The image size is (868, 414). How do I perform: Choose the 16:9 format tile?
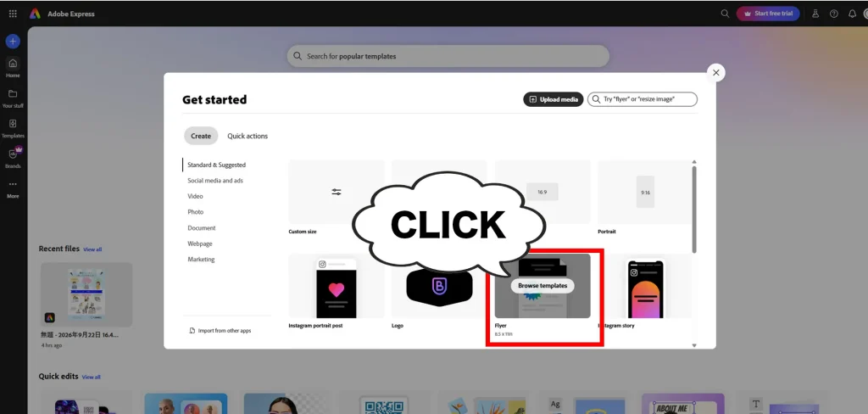(542, 192)
